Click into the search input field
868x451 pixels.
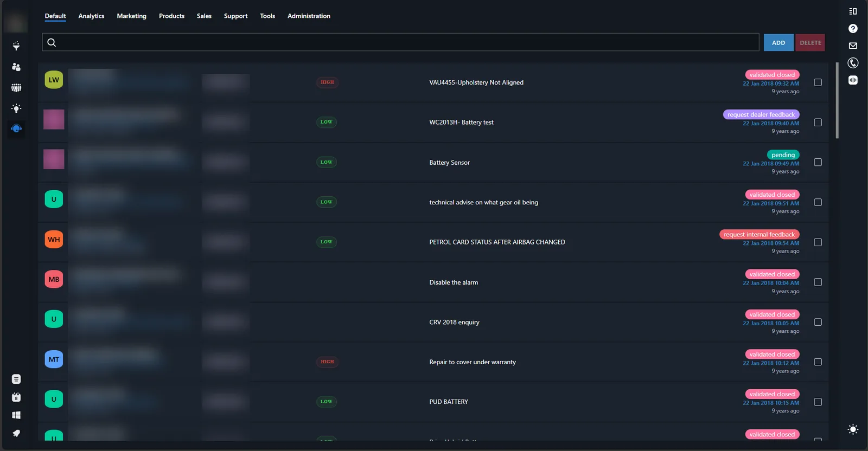click(400, 42)
